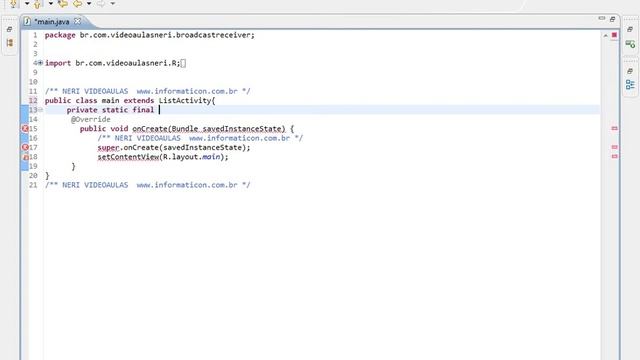Restore the upper right minimized panel

(x=630, y=29)
